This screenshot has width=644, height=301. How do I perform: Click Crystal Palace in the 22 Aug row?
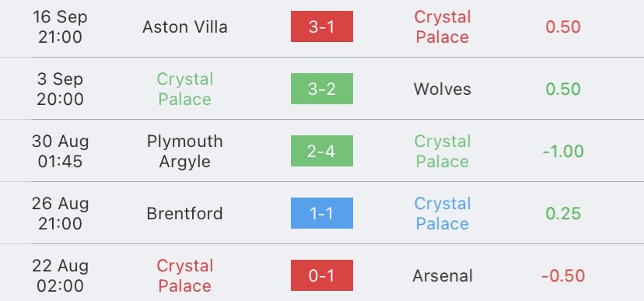pos(185,276)
